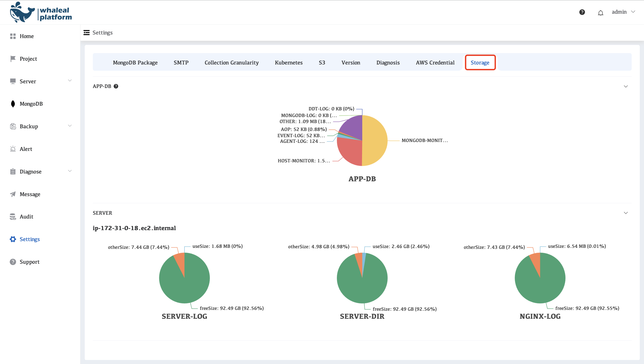Click the whaleal platform logo
The width and height of the screenshot is (644, 364).
40,13
